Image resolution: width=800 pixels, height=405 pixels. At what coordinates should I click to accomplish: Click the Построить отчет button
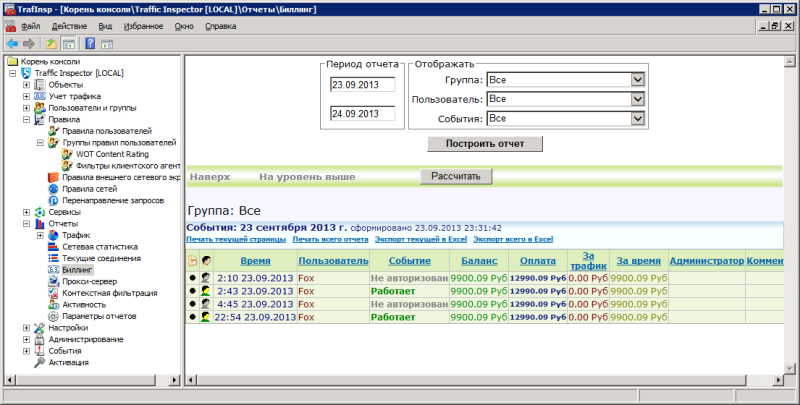(485, 144)
